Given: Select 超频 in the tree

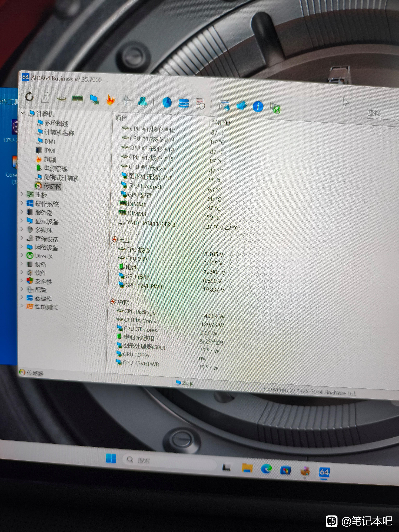Looking at the screenshot, I should click(x=46, y=159).
